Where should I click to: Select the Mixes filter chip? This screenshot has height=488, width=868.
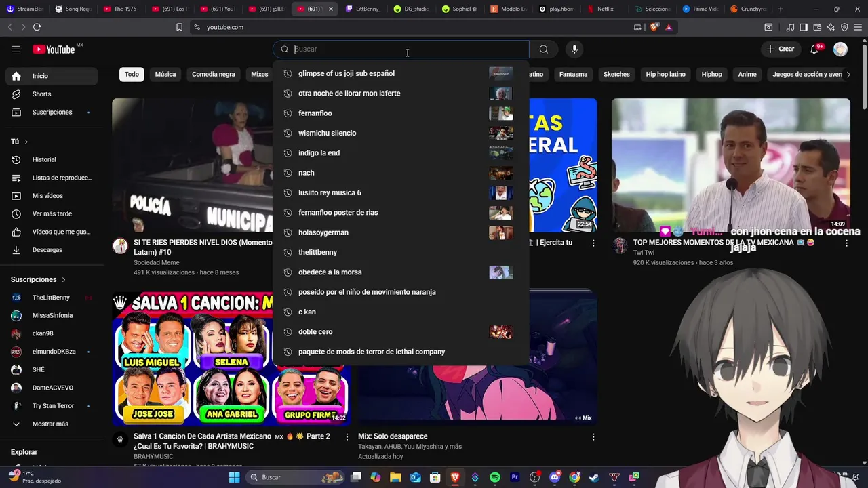[x=258, y=75]
